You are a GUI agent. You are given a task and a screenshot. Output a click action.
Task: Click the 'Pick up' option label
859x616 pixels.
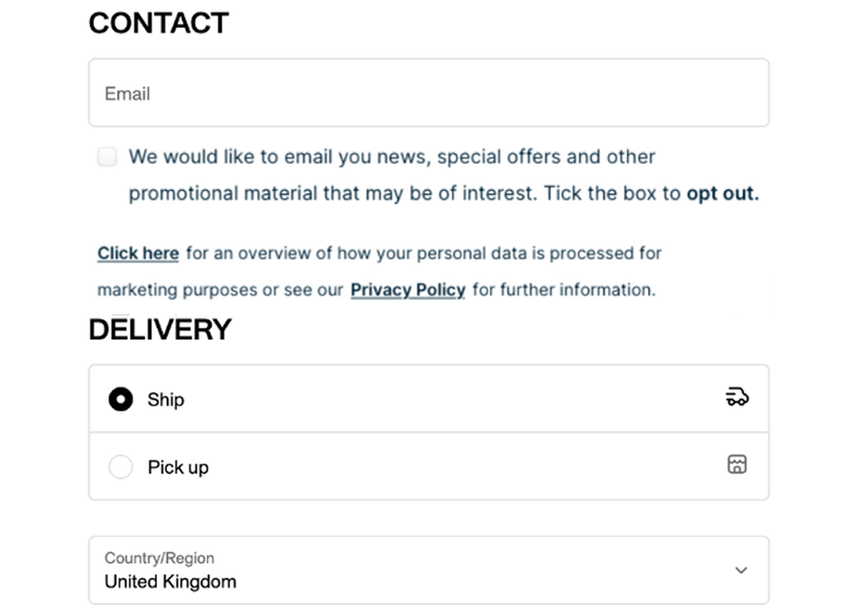pyautogui.click(x=178, y=467)
